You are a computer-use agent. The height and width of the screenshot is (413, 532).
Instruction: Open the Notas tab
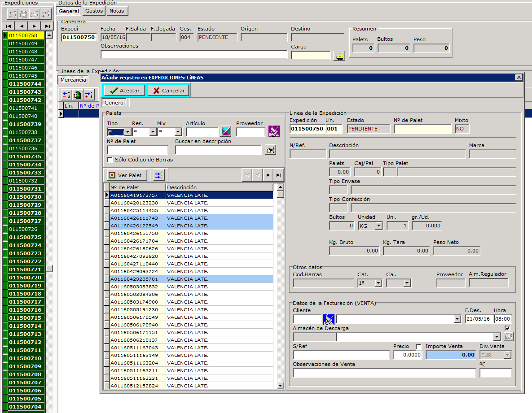[x=118, y=11]
